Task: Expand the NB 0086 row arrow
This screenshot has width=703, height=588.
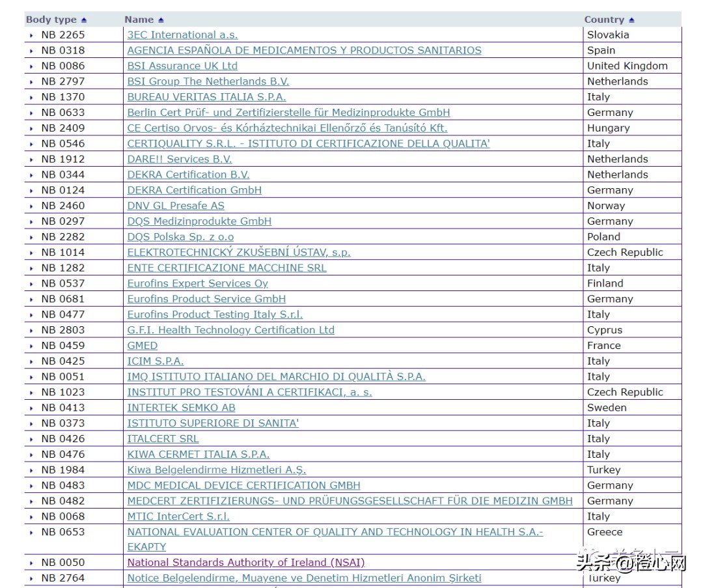Action: [31, 66]
